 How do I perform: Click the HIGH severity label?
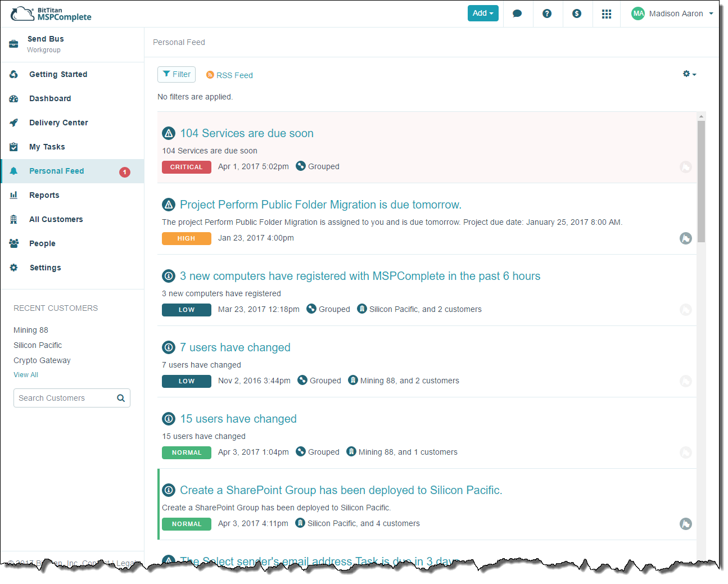pyautogui.click(x=187, y=238)
